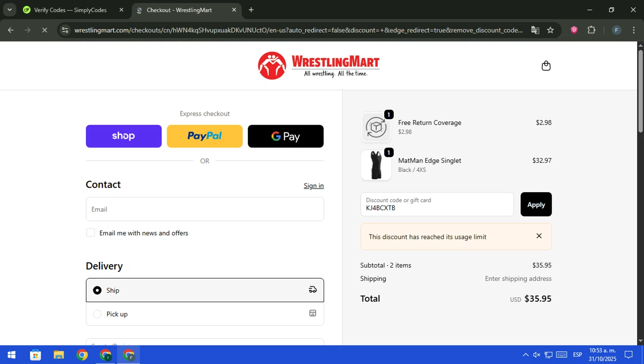Switch ESP input language
The image size is (644, 364).
pyautogui.click(x=577, y=355)
